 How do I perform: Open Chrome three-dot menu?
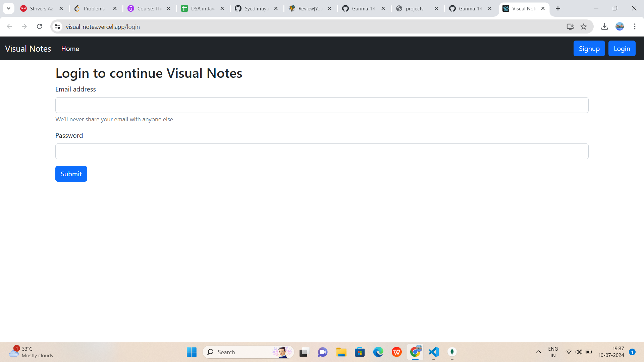635,26
